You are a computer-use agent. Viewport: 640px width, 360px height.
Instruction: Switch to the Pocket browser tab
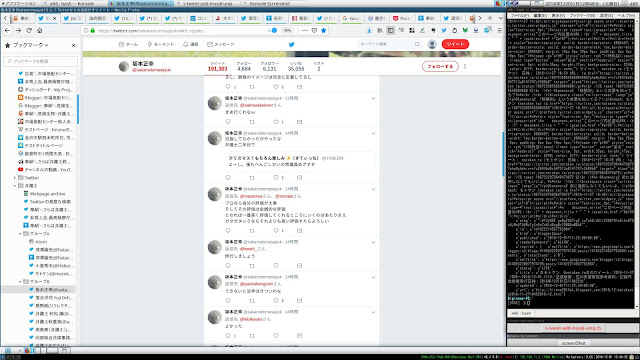402,18
